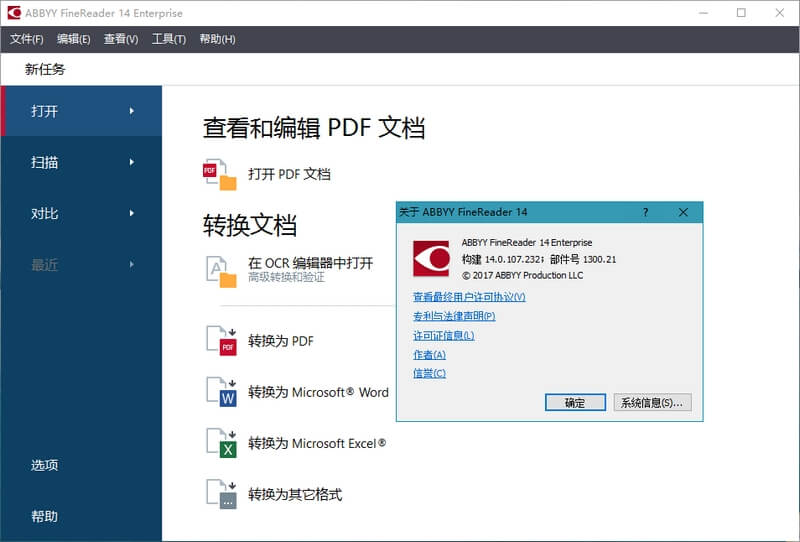Click 转换为其它格式 text
Image resolution: width=800 pixels, height=542 pixels.
pos(295,494)
